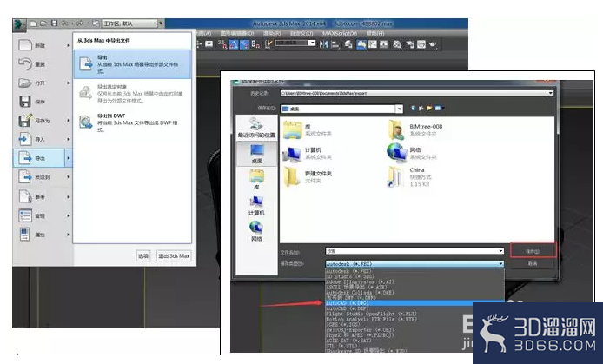Viewport: 603px width, 364px height.
Task: Toggle Spinner Snap toolbar icon
Action: (x=255, y=44)
